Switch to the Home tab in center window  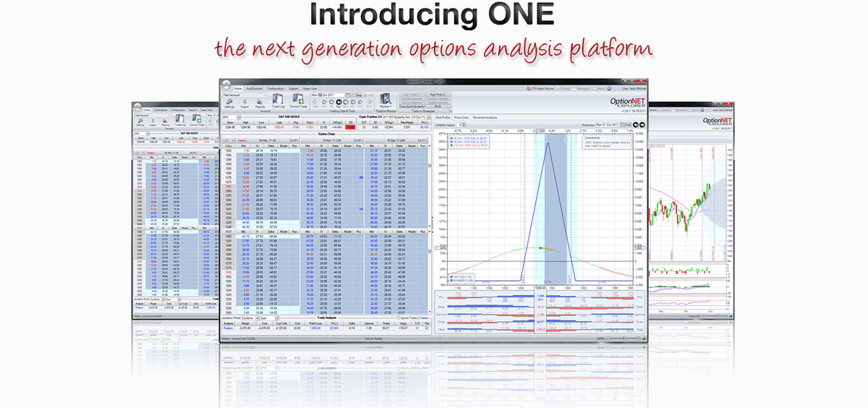(x=237, y=88)
